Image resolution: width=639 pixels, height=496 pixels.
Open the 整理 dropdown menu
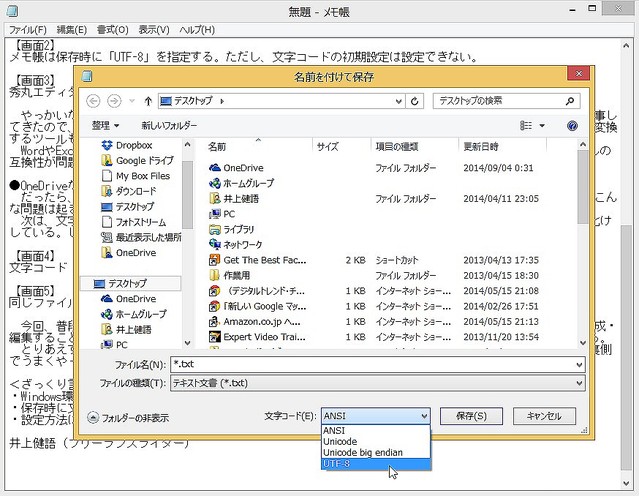[105, 126]
